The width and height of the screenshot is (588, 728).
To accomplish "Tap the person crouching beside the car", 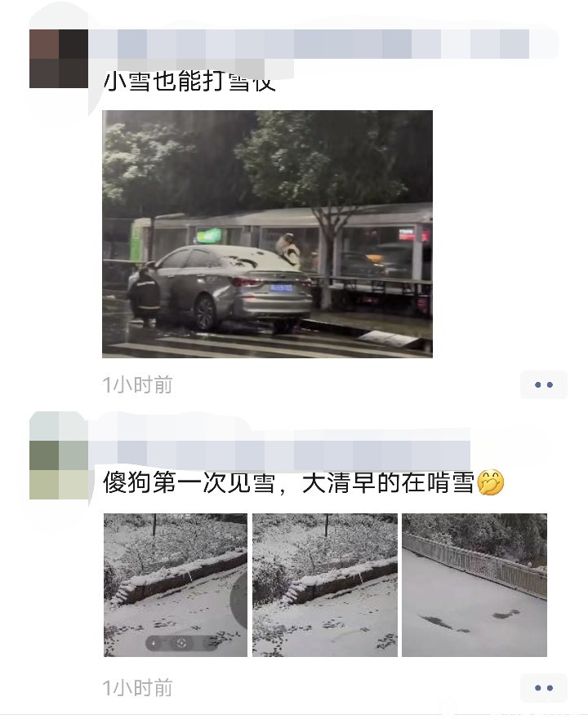I will [x=145, y=294].
